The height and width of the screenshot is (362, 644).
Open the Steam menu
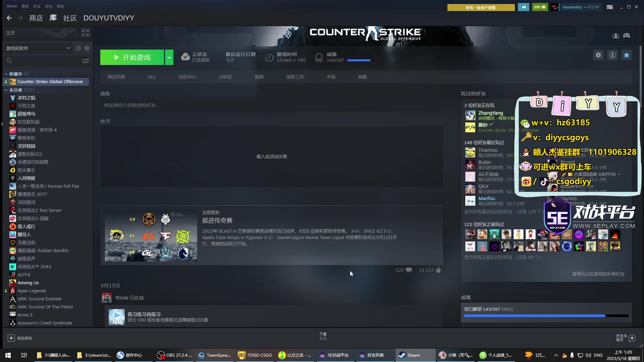point(12,6)
